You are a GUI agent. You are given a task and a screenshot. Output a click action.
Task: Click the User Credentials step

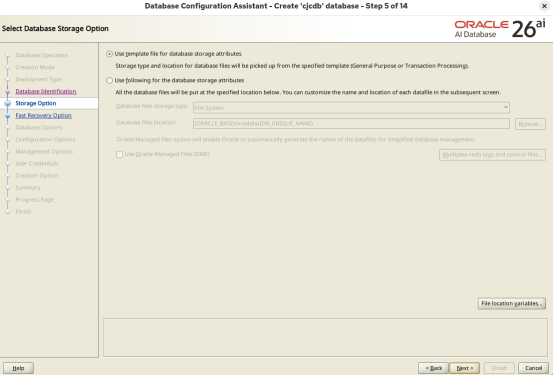click(x=37, y=163)
